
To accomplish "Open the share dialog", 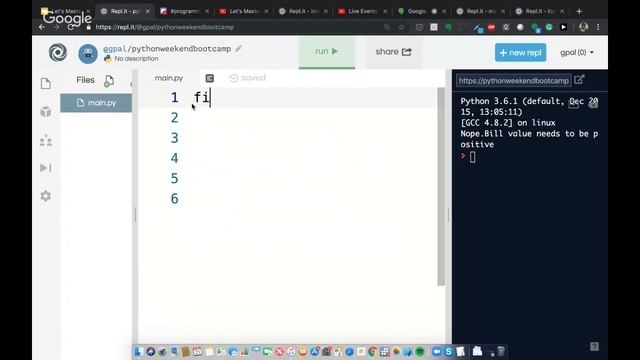I will pyautogui.click(x=393, y=52).
